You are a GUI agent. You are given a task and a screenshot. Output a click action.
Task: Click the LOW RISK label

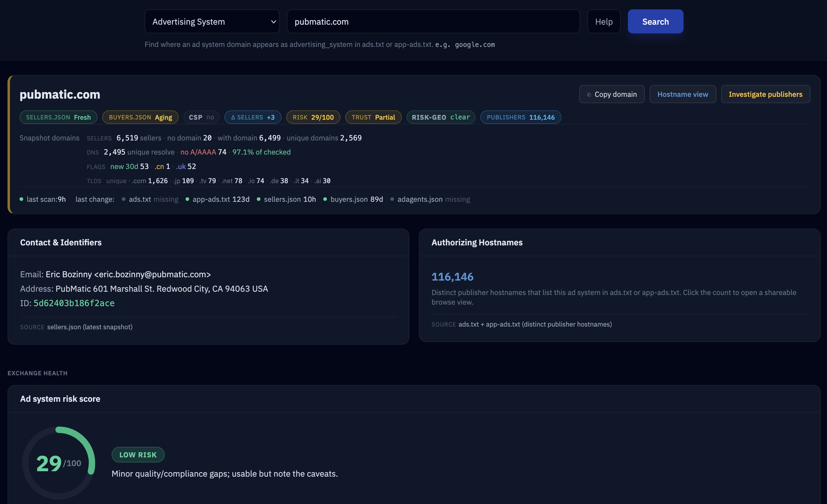[x=138, y=455]
